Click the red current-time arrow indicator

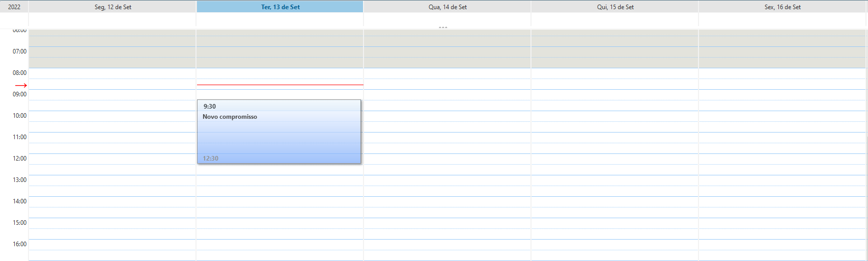21,85
